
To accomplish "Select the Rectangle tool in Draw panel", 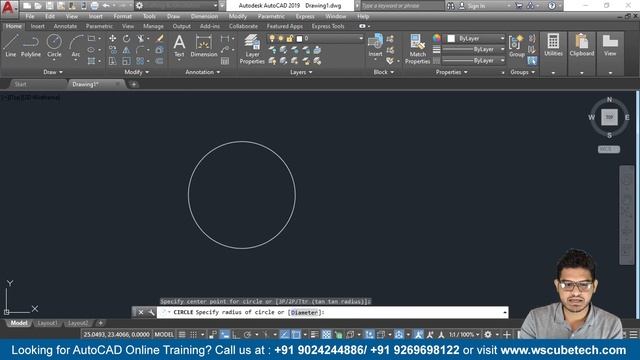I will (91, 38).
